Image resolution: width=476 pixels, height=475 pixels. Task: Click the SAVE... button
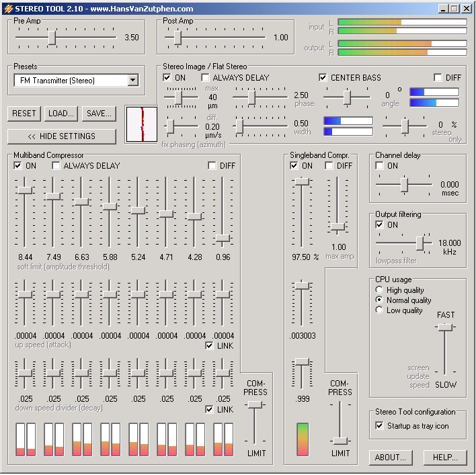(x=99, y=114)
